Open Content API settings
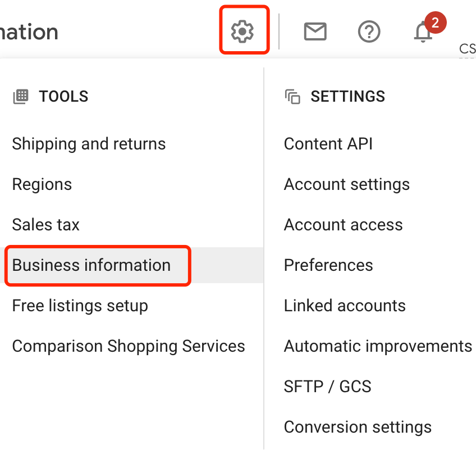Image resolution: width=476 pixels, height=454 pixels. [x=328, y=144]
